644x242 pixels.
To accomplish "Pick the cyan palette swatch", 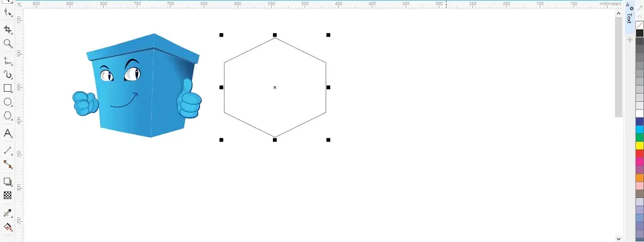I will 640,129.
